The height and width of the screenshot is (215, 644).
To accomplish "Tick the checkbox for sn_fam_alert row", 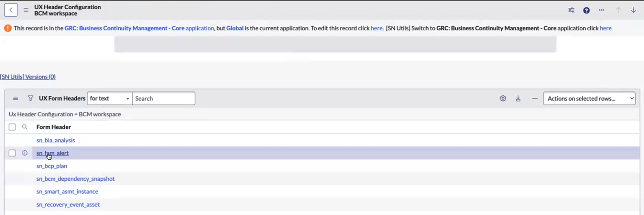I will tap(12, 153).
